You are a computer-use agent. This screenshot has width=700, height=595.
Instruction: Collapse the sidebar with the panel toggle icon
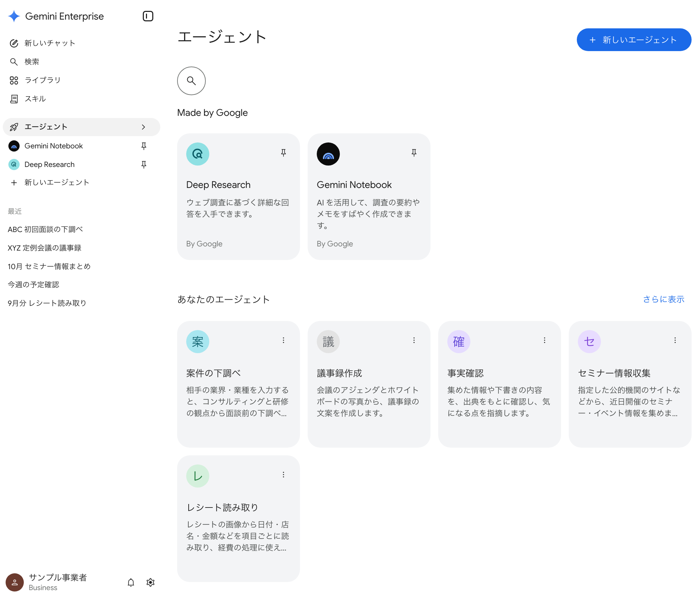tap(148, 16)
